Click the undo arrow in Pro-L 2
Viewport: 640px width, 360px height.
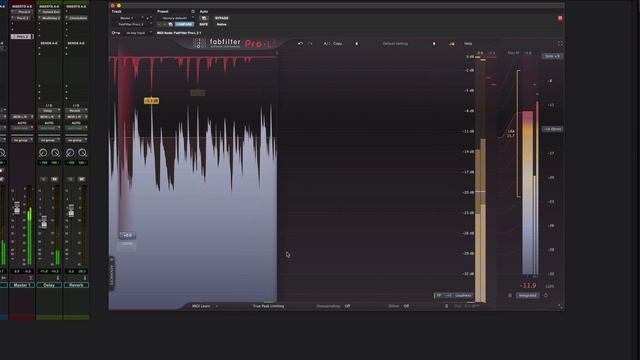pos(300,44)
